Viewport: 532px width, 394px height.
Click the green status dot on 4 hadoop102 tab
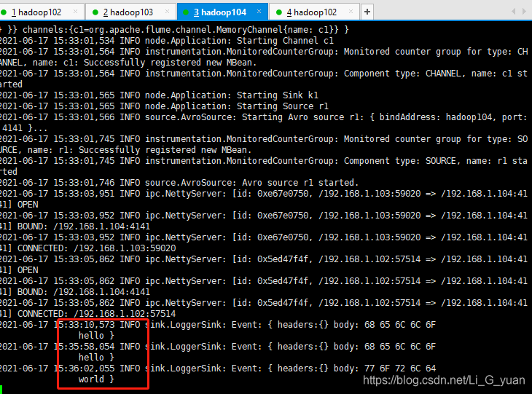(279, 12)
